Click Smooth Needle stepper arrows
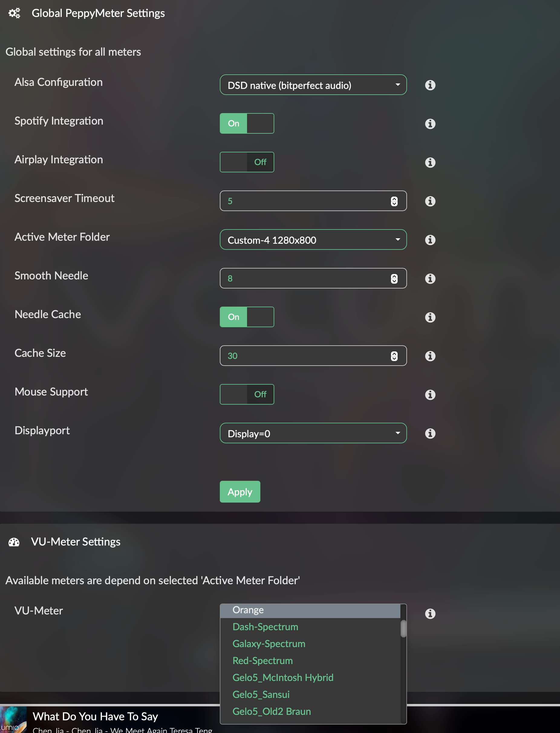 pos(394,278)
